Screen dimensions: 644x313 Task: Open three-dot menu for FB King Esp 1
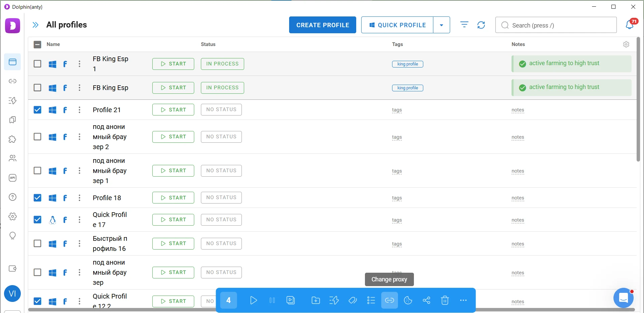click(x=79, y=64)
